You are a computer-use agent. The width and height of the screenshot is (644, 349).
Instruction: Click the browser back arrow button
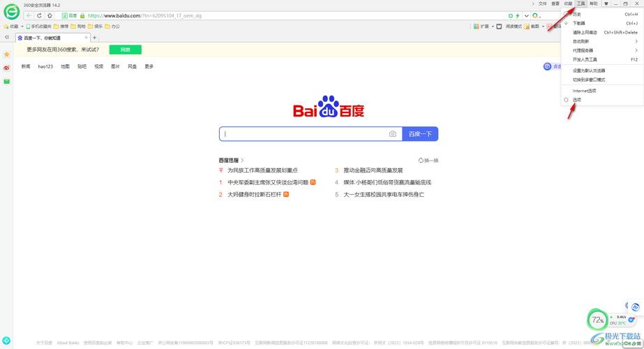coord(29,15)
